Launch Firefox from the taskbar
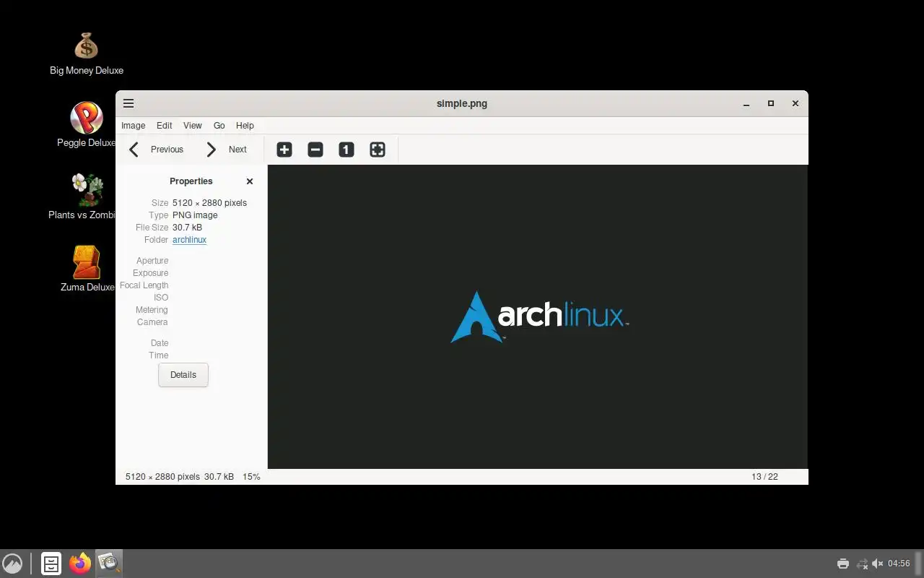The height and width of the screenshot is (578, 924). point(80,564)
